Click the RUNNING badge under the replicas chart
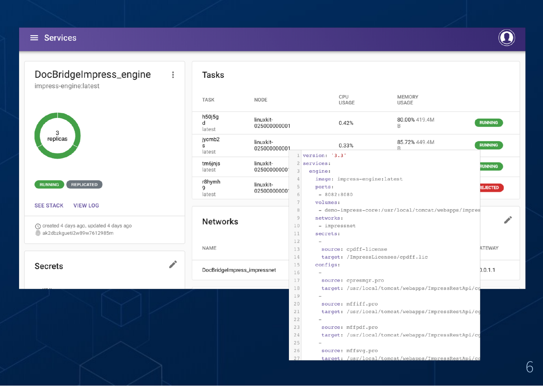Viewport: 543px width, 392px height. pos(49,185)
